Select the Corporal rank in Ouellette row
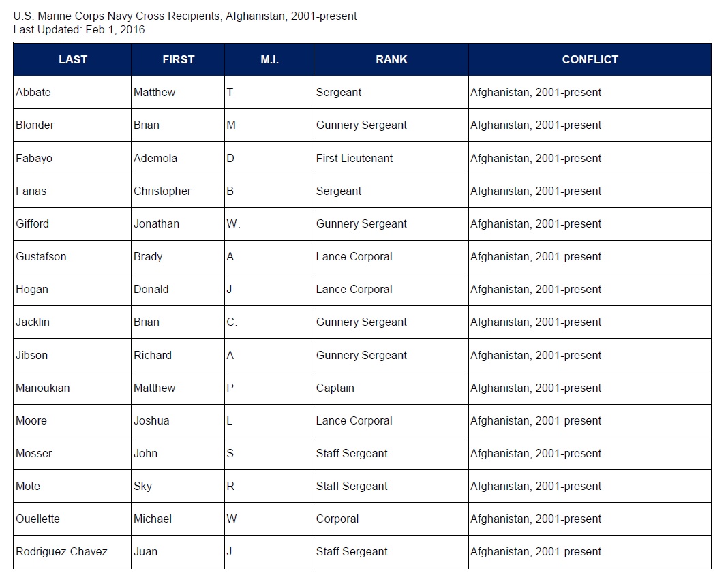The height and width of the screenshot is (586, 728). [x=337, y=519]
